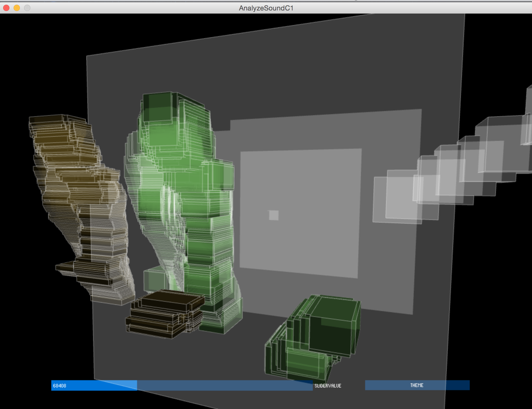Screen dimensions: 532x409
Task: Click the 68408 value readout on the slider
Action: [x=60, y=386]
